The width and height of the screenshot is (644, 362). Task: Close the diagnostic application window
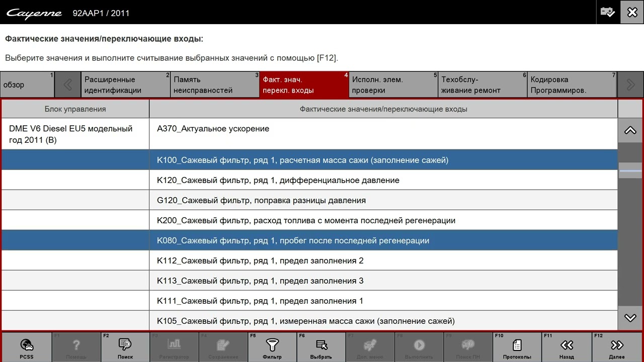point(632,12)
